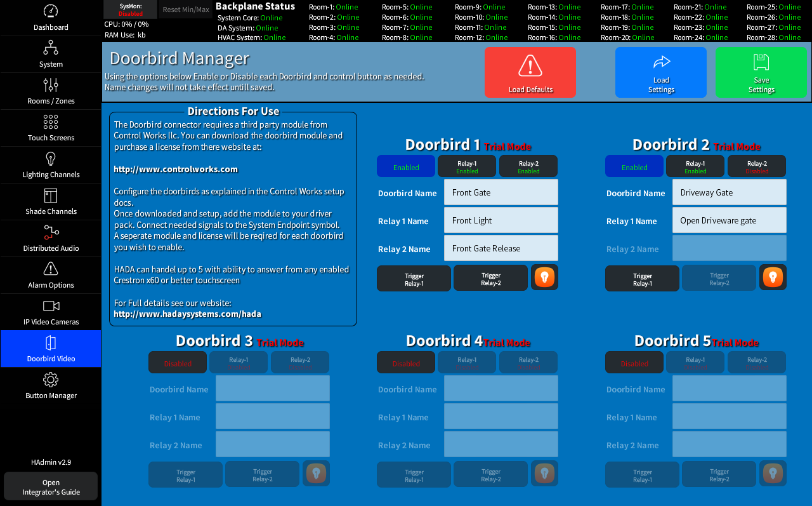Edit Relay 2 name Front Gate Release
812x506 pixels.
501,248
